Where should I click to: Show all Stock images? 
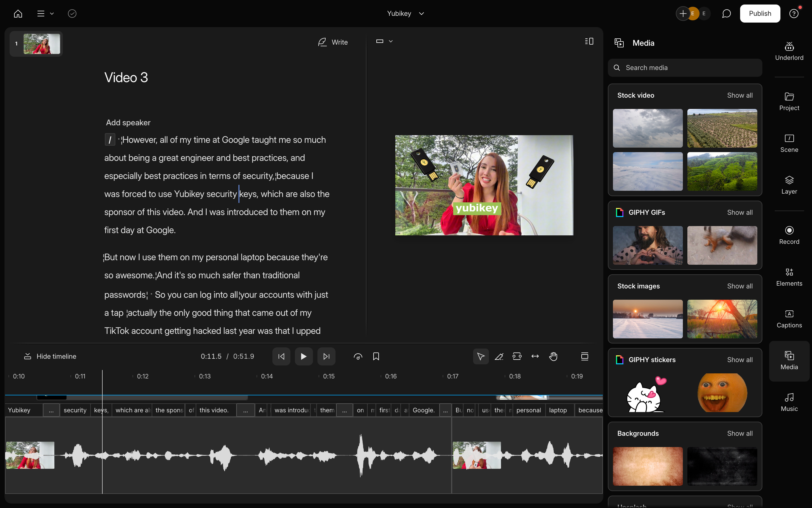point(740,286)
